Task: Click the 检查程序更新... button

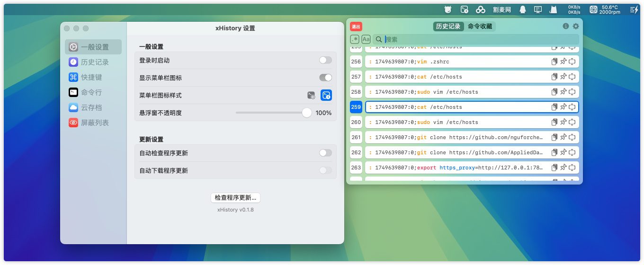Action: 235,198
